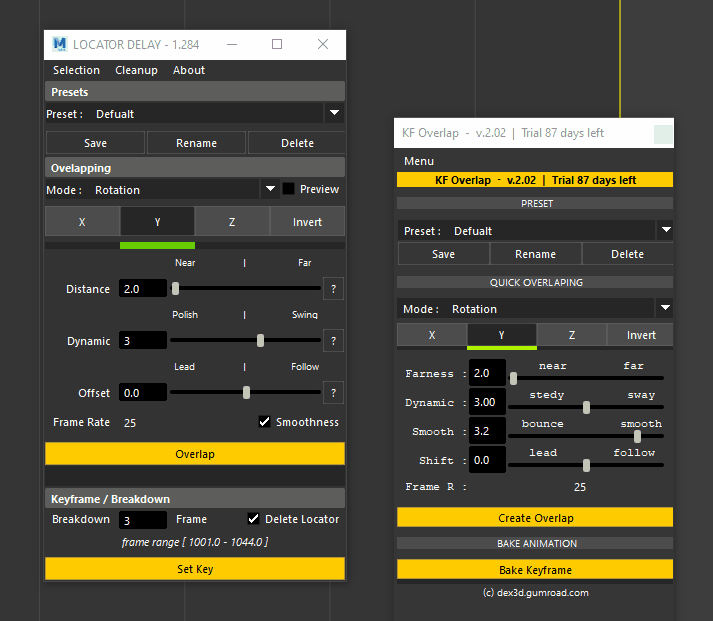Click the Farness value field
713x621 pixels.
click(487, 373)
